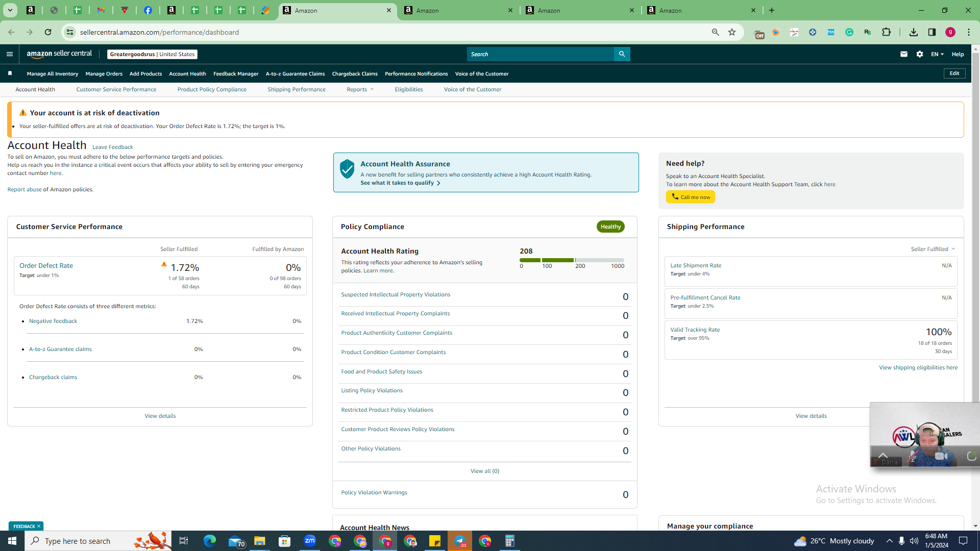This screenshot has width=980, height=551.
Task: Open the Eligibilities tab
Action: pos(409,89)
